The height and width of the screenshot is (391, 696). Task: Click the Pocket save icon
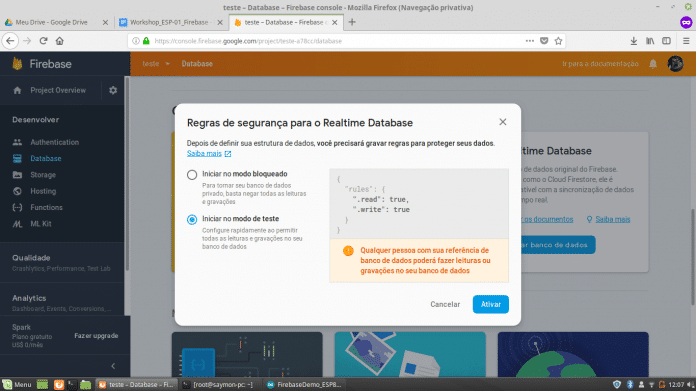[x=544, y=41]
